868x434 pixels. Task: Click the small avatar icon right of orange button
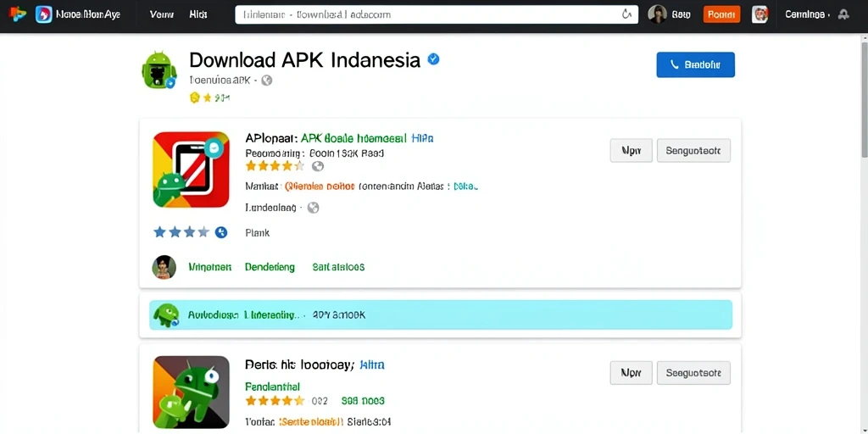760,15
